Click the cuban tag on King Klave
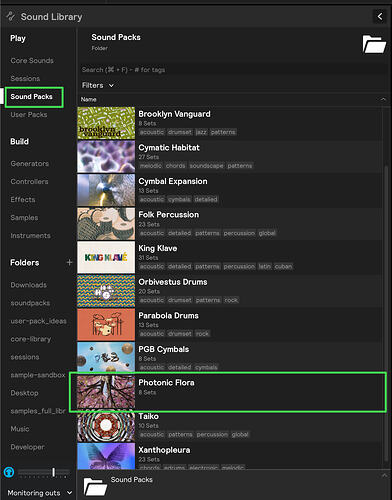The image size is (392, 500). point(283,267)
